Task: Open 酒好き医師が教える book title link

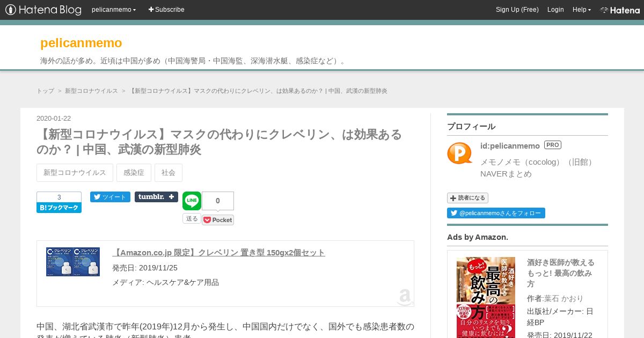Action: (561, 273)
